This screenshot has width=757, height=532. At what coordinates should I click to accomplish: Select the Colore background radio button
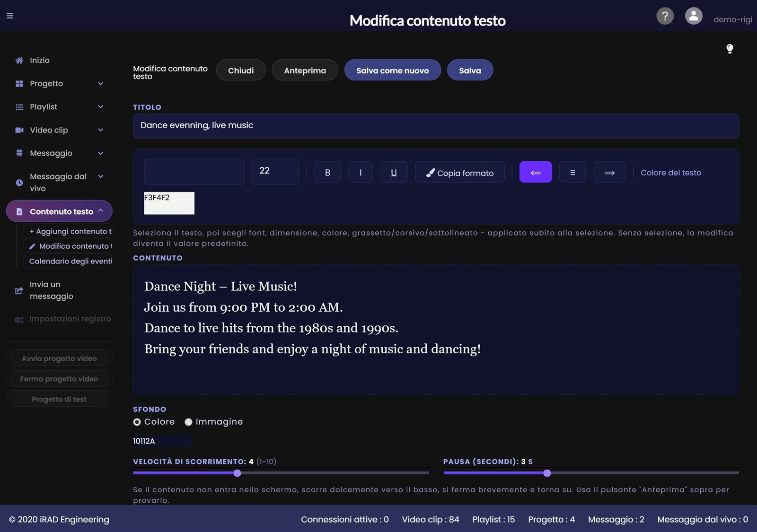(x=137, y=422)
